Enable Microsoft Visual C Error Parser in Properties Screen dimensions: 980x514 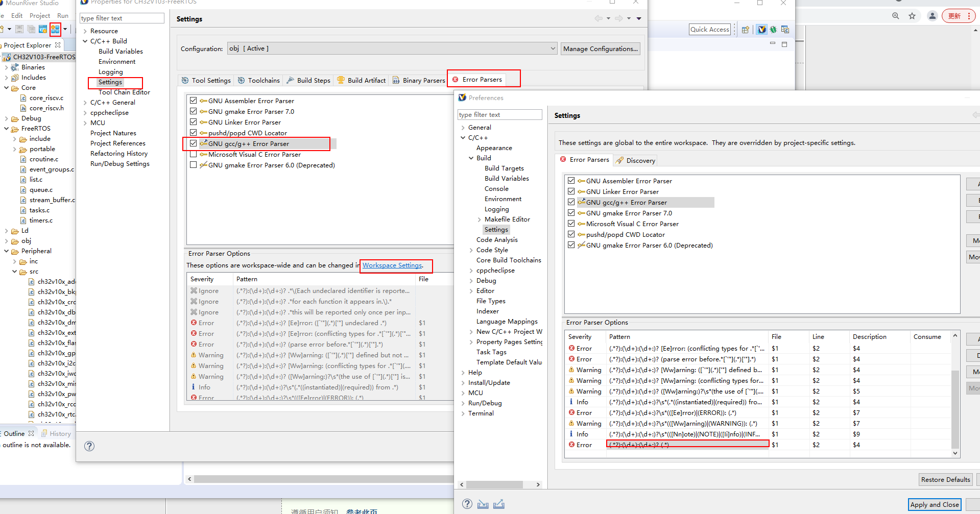[x=193, y=154]
